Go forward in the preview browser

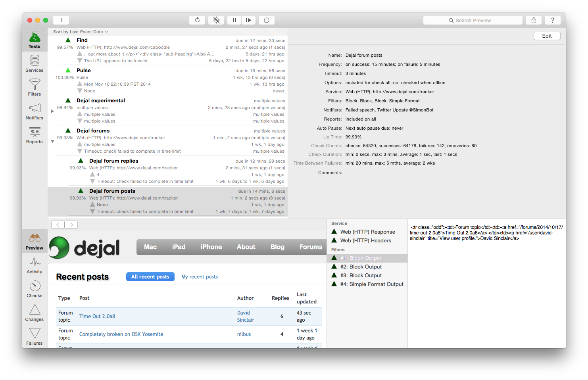click(x=71, y=225)
